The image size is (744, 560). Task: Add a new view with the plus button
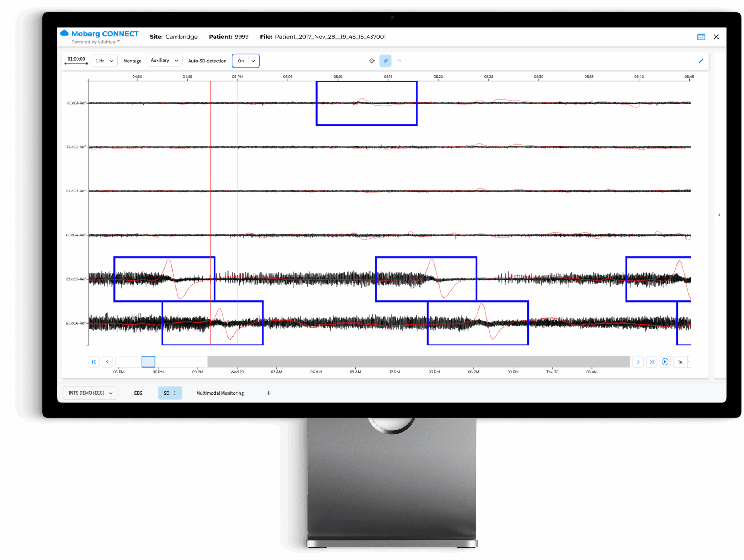coord(268,393)
